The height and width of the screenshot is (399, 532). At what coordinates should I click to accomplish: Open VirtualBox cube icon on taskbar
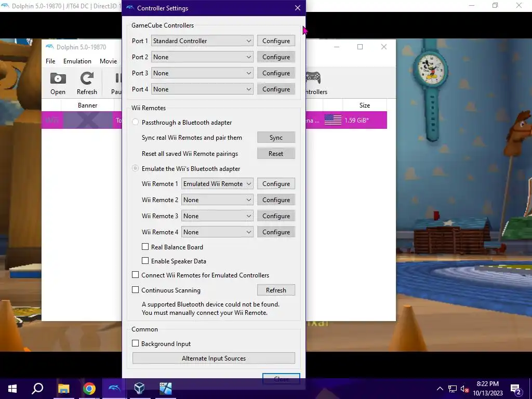click(139, 389)
